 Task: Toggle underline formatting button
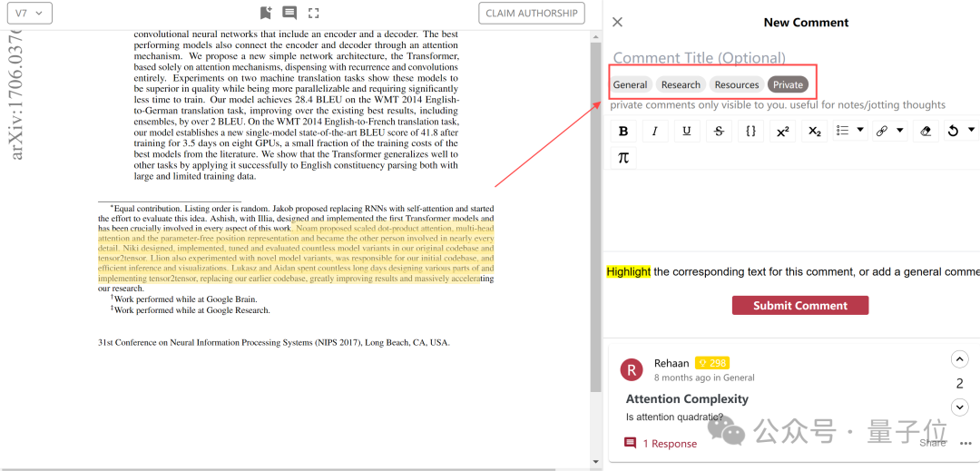pyautogui.click(x=687, y=131)
